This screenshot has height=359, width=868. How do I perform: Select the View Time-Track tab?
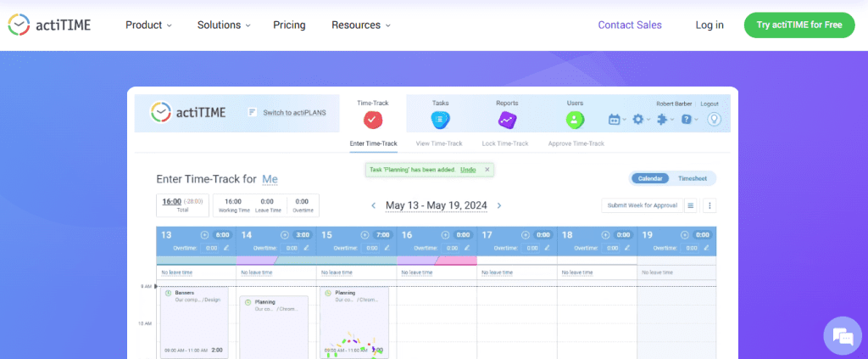coord(439,143)
